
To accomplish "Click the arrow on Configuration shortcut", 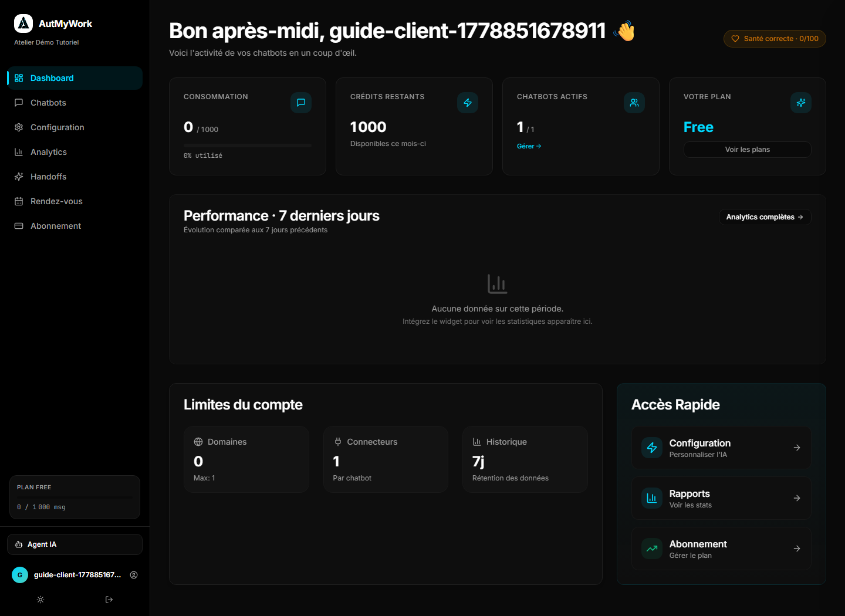I will [x=797, y=448].
